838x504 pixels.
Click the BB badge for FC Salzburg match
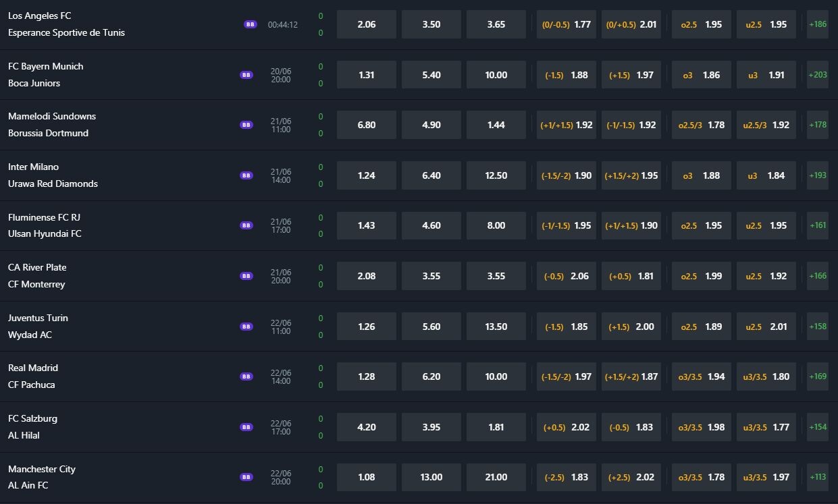click(x=246, y=427)
